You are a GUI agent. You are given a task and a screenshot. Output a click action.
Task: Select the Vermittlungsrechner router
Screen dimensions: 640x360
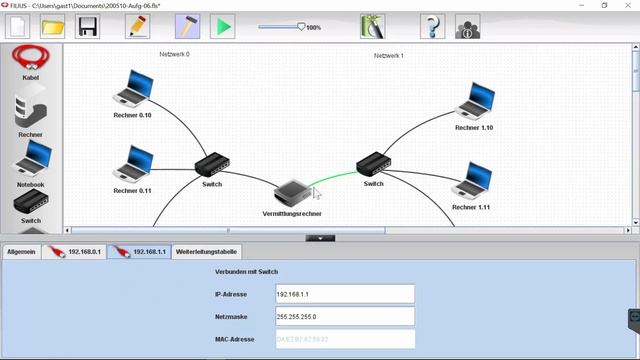(292, 193)
